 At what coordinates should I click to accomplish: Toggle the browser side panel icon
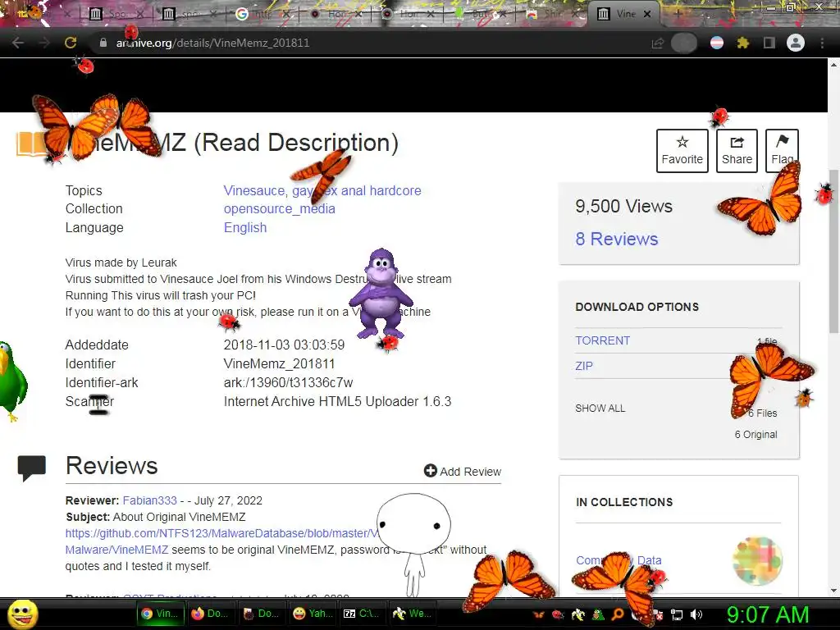tap(769, 43)
